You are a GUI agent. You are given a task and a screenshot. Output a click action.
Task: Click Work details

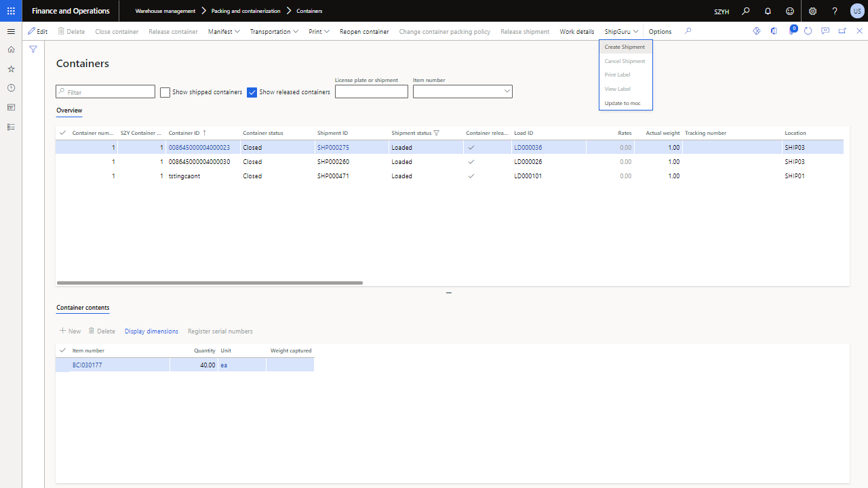click(577, 32)
